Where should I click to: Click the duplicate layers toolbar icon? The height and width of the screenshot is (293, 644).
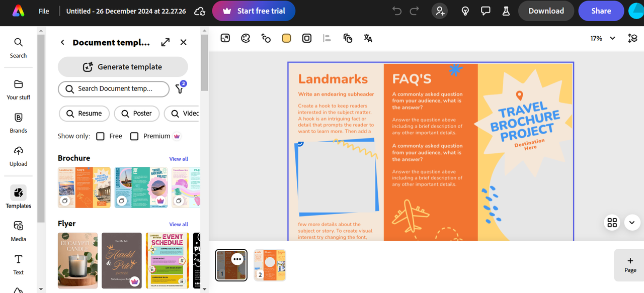click(348, 38)
